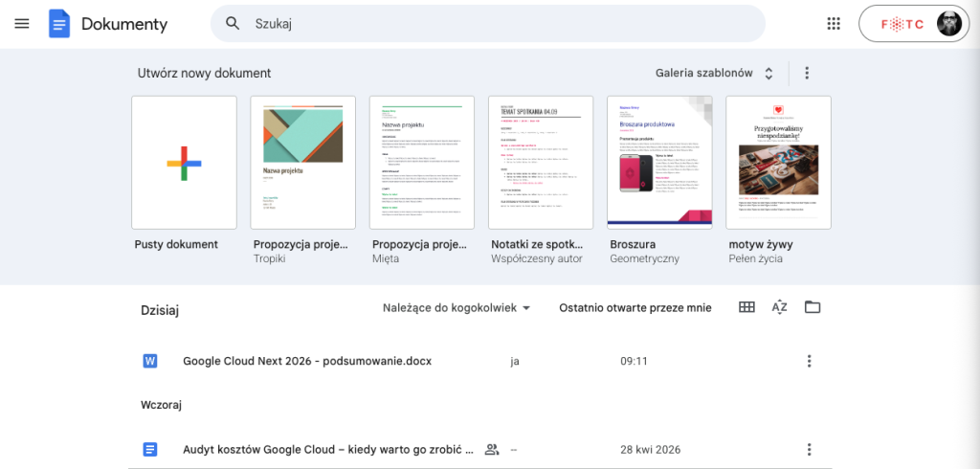This screenshot has height=469, width=980.
Task: Click the Pełen życia subtitle
Action: click(x=755, y=258)
